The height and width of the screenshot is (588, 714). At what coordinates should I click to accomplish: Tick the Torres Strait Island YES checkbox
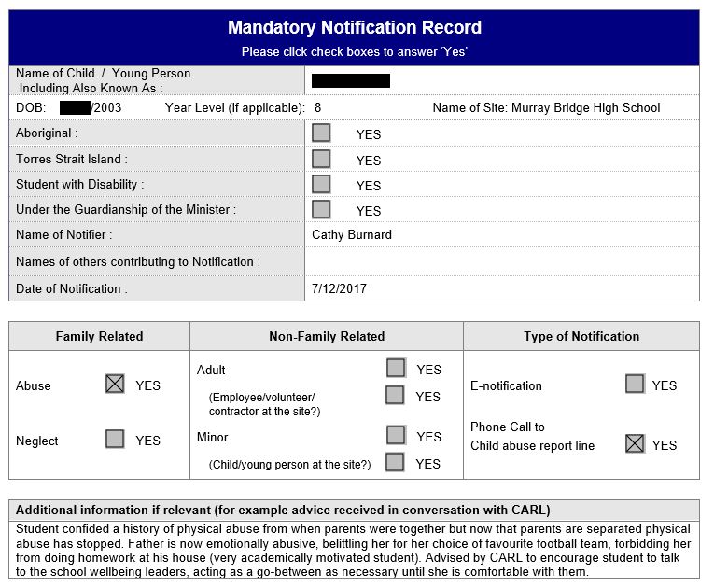tap(321, 159)
